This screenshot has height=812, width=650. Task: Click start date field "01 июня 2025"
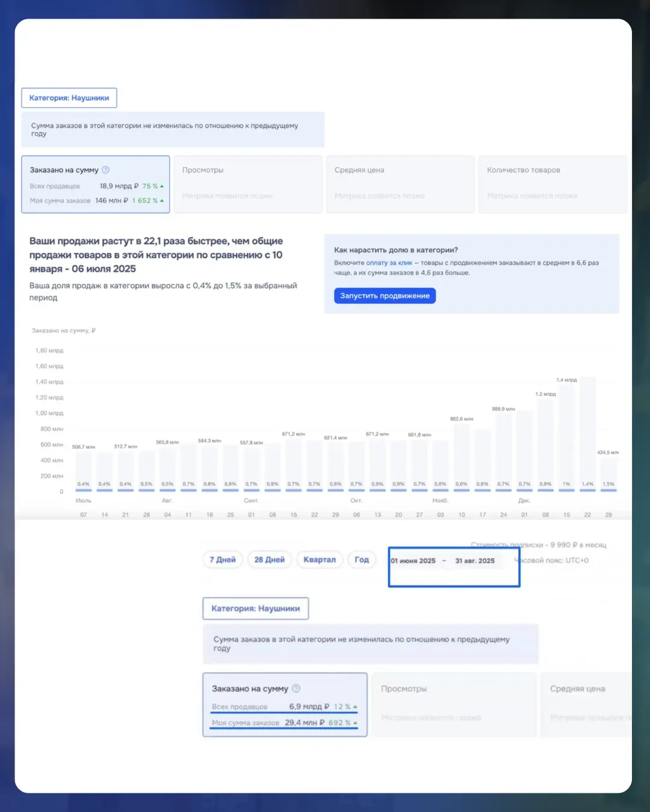pyautogui.click(x=413, y=561)
